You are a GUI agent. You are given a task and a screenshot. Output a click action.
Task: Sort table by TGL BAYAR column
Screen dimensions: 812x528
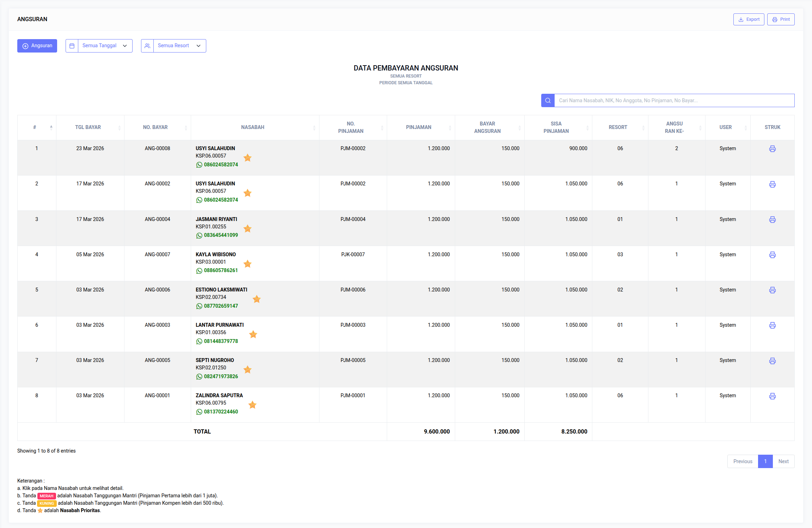[x=88, y=127]
